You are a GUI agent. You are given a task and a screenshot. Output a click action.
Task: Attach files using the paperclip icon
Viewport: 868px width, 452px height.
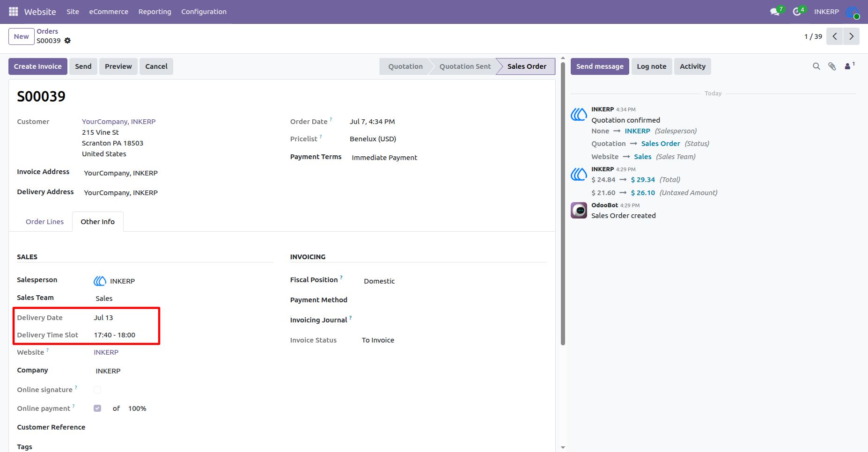click(832, 66)
